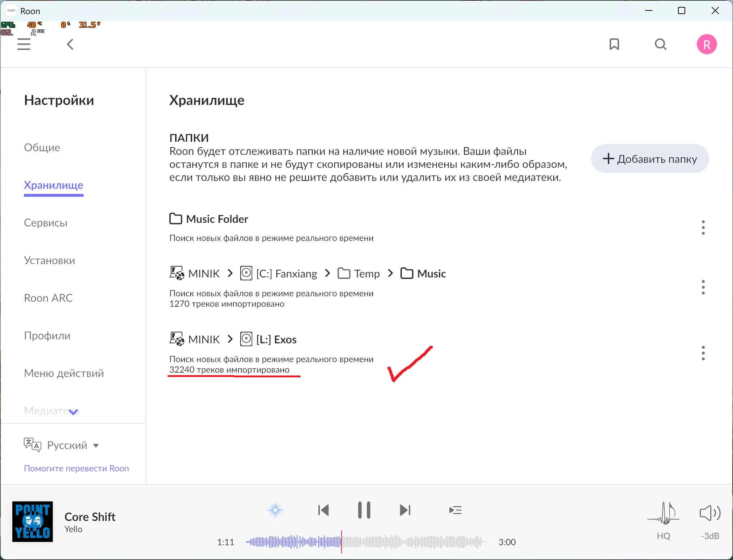733x560 pixels.
Task: Open the play queue icon
Action: pos(455,510)
